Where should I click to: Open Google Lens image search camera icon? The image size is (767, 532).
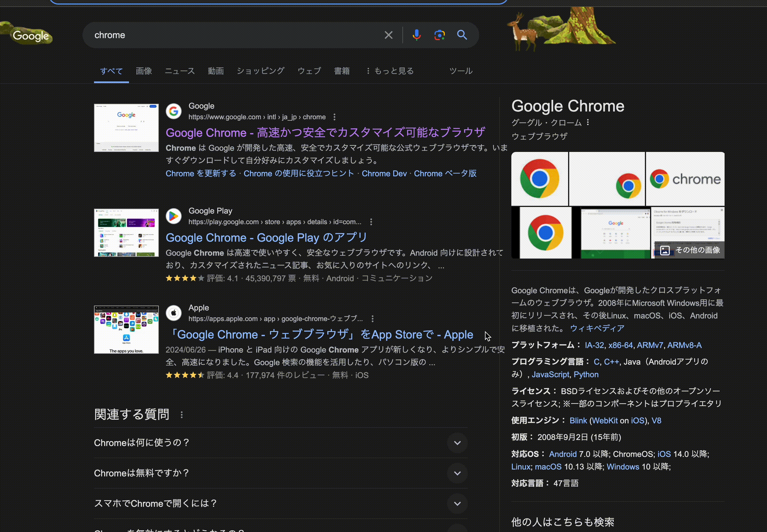[439, 35]
